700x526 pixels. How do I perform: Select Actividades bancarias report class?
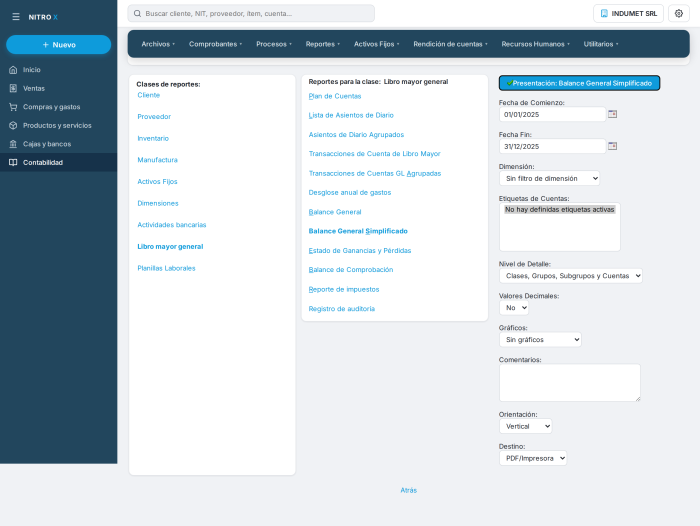(x=172, y=225)
